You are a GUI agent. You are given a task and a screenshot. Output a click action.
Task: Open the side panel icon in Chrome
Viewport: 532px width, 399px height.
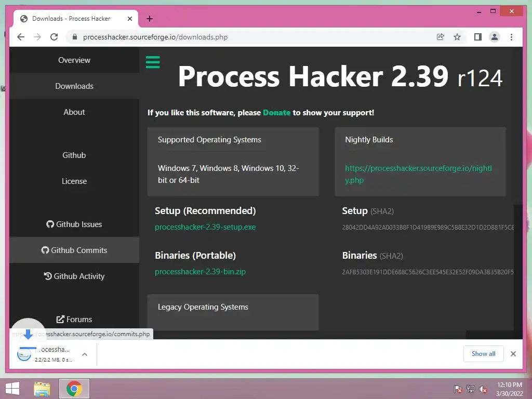pyautogui.click(x=478, y=37)
